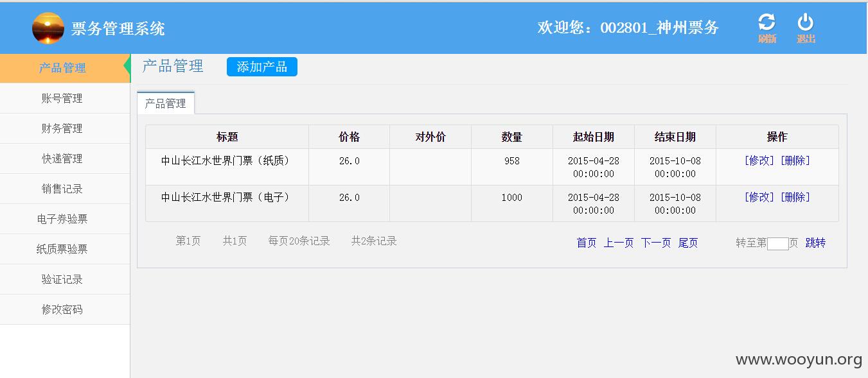Screen dimensions: 868x378
Task: Click quantity value 958
Action: pos(512,161)
